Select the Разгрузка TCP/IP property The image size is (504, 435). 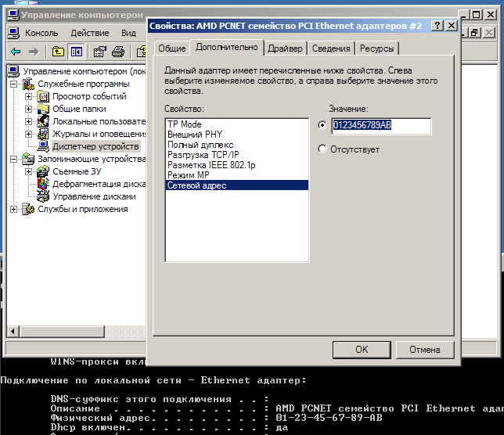pyautogui.click(x=237, y=155)
